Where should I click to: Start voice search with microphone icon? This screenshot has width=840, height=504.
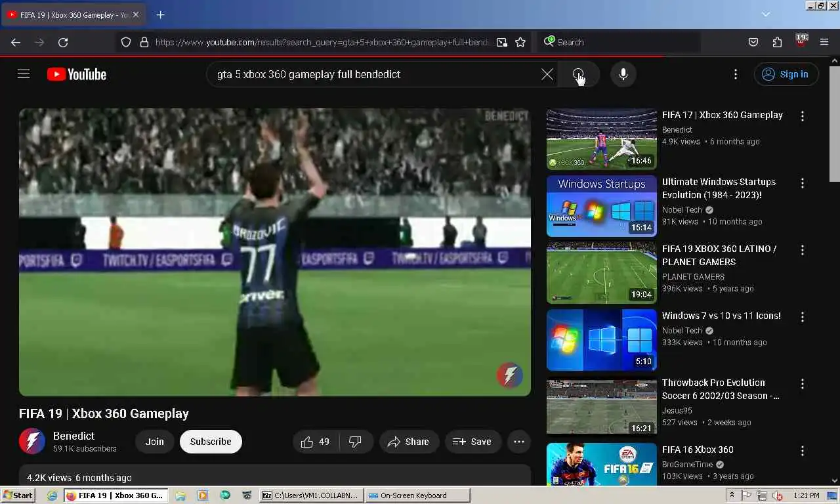point(623,74)
